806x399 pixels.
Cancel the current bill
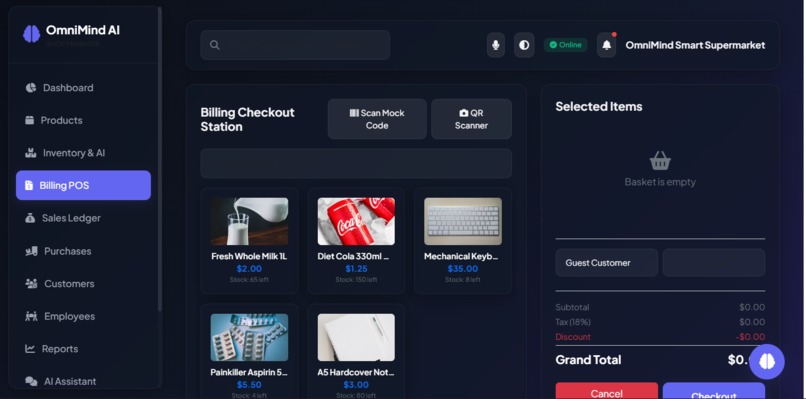coord(607,391)
